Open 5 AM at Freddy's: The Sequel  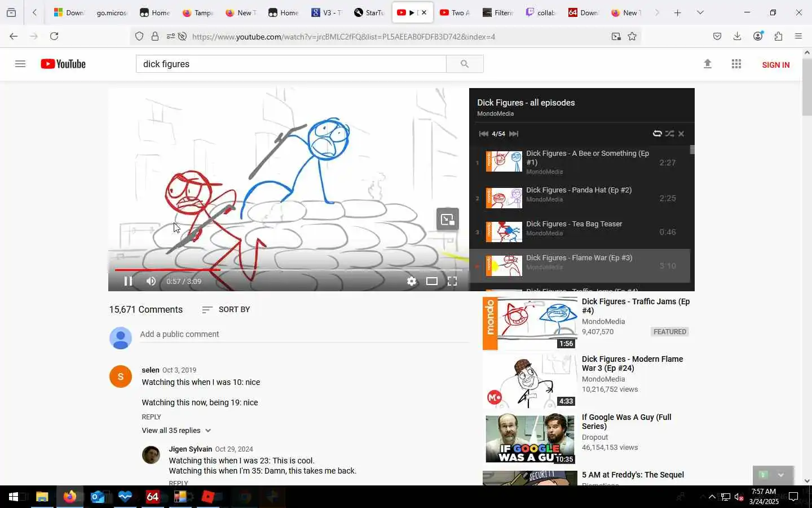coord(633,475)
